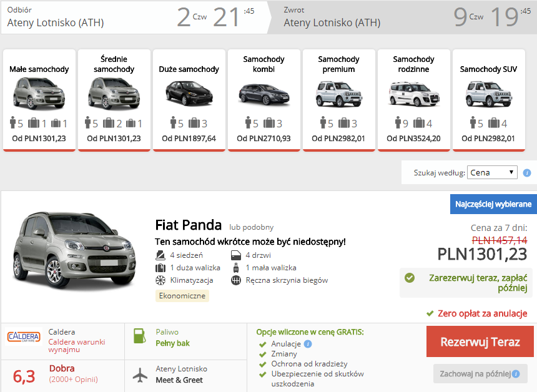Click the suitcase icon on Samochody SUV card
The height and width of the screenshot is (392, 537).
pyautogui.click(x=493, y=122)
